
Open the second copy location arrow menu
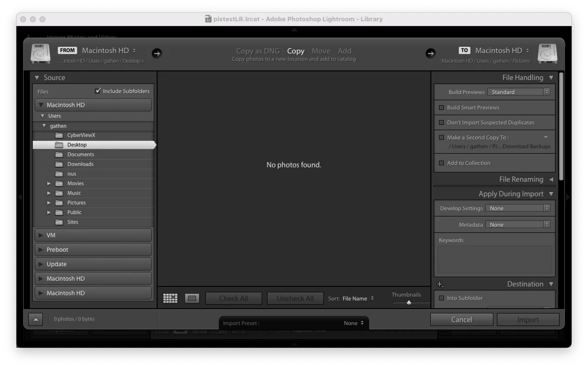click(546, 137)
